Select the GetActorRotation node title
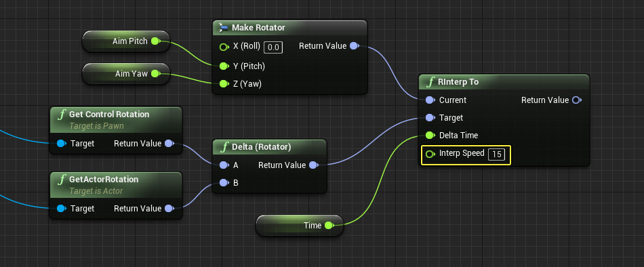 point(104,179)
